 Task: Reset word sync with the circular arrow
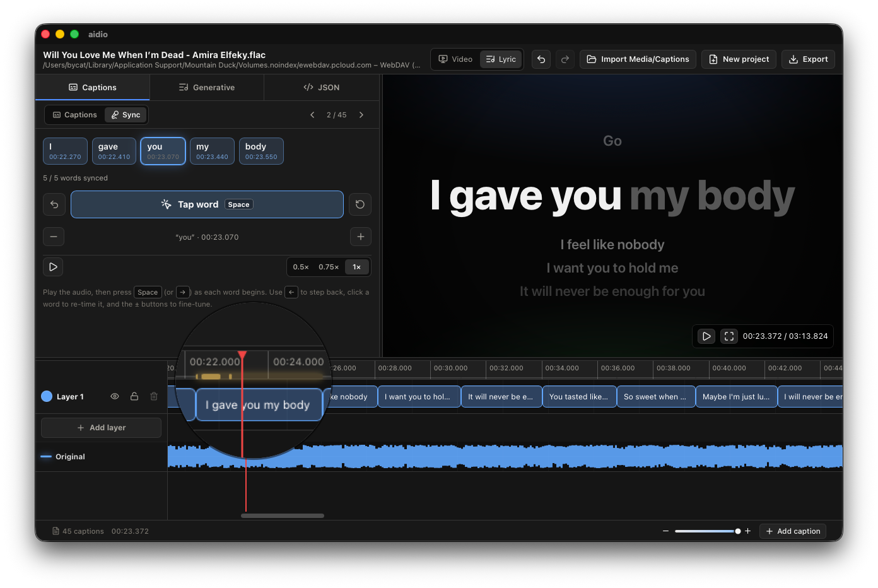tap(360, 204)
